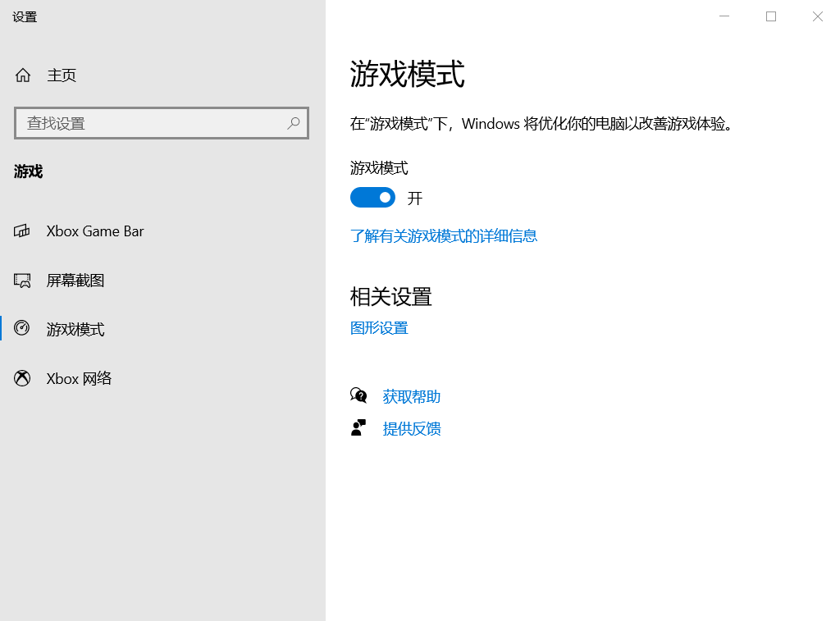
Task: Click the search magnifier icon in 查找设置
Action: [293, 123]
